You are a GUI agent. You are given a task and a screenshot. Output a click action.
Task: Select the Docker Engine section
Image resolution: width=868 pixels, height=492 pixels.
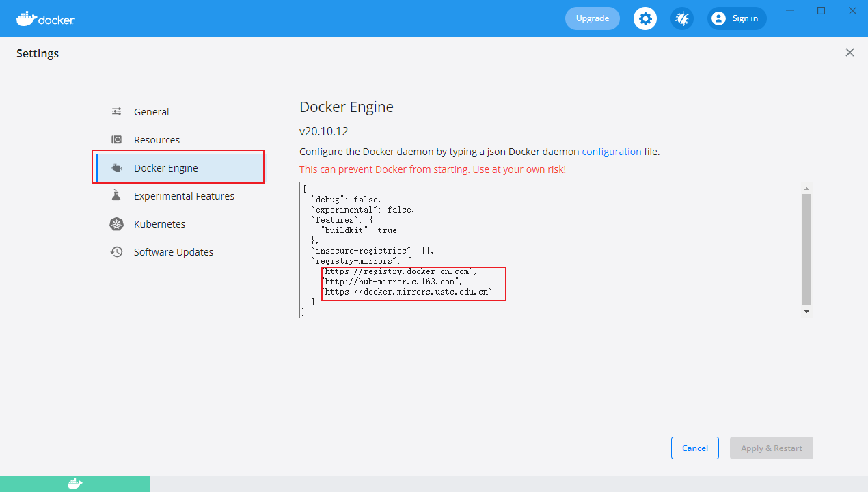178,168
